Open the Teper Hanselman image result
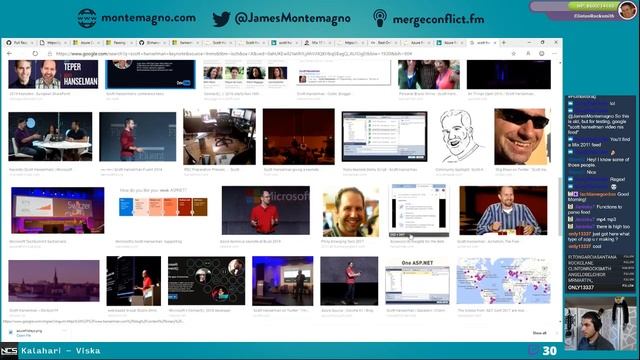Screen dimensions: 640x360 [53, 74]
